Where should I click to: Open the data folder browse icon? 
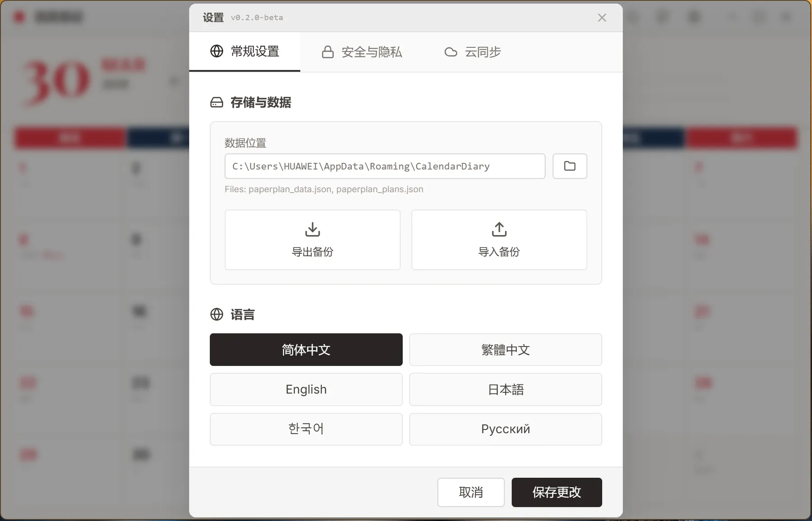[570, 166]
